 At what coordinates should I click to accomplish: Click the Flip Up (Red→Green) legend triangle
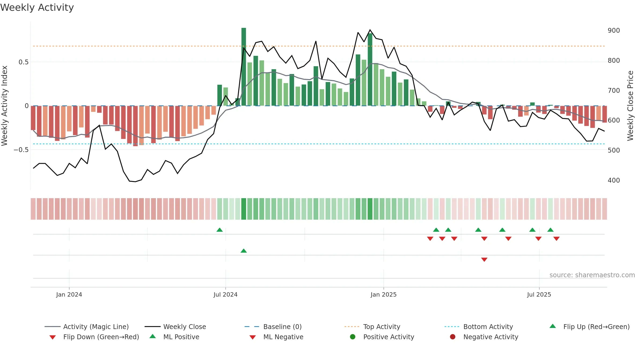pos(552,326)
